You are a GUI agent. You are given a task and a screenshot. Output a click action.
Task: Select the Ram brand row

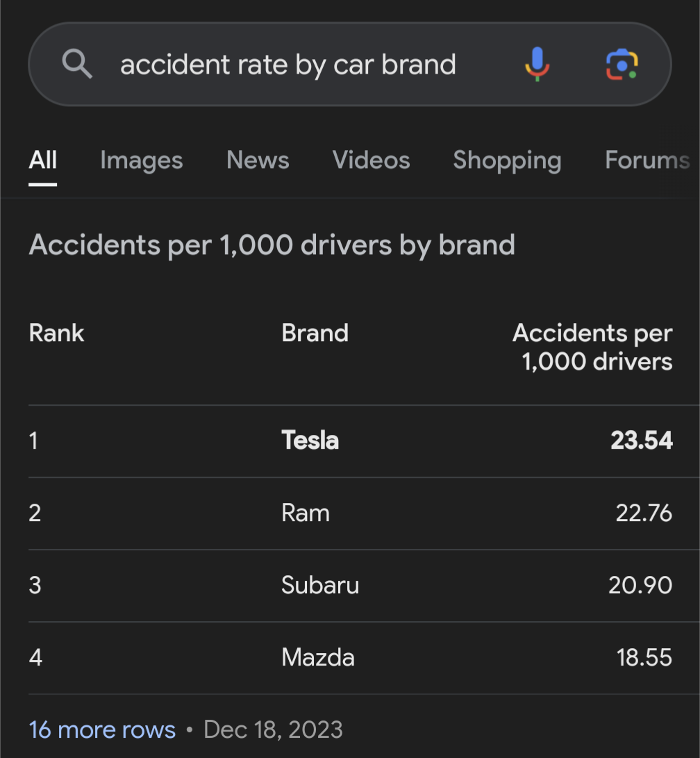306,513
